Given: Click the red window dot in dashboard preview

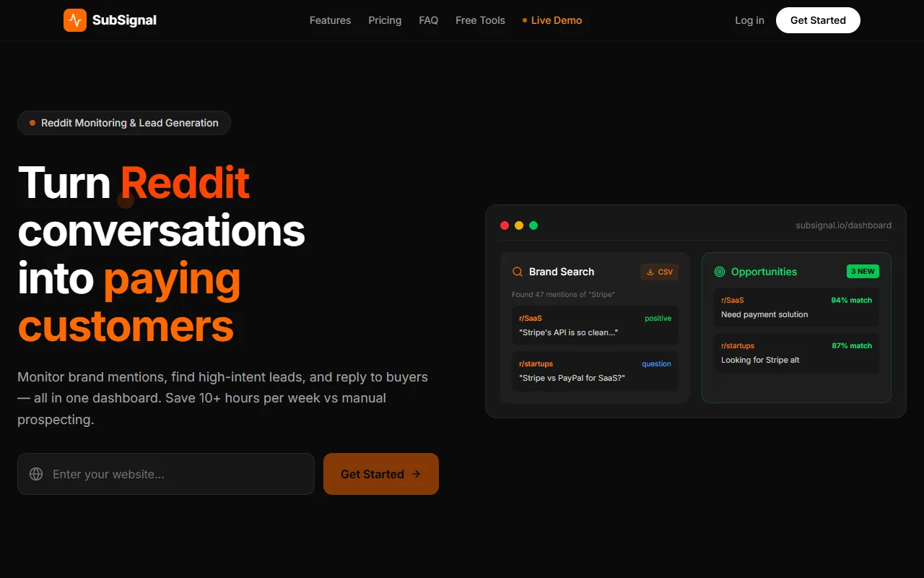Looking at the screenshot, I should (505, 225).
